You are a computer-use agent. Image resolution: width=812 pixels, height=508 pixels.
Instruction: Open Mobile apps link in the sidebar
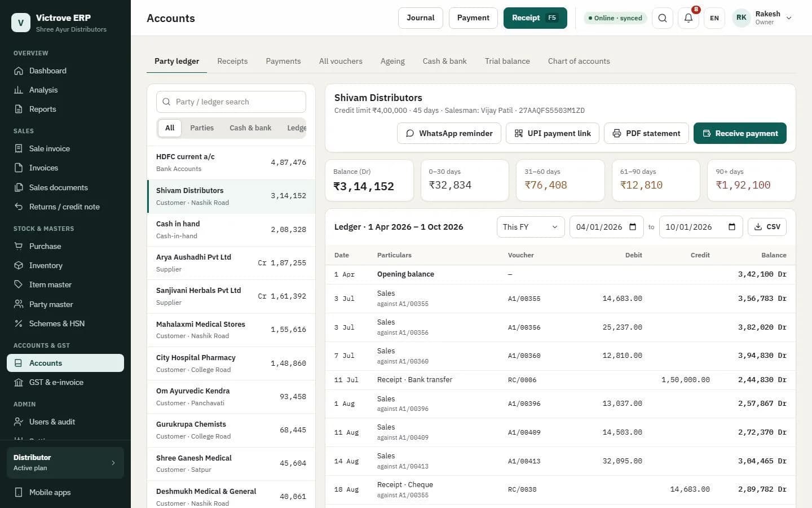(65, 492)
